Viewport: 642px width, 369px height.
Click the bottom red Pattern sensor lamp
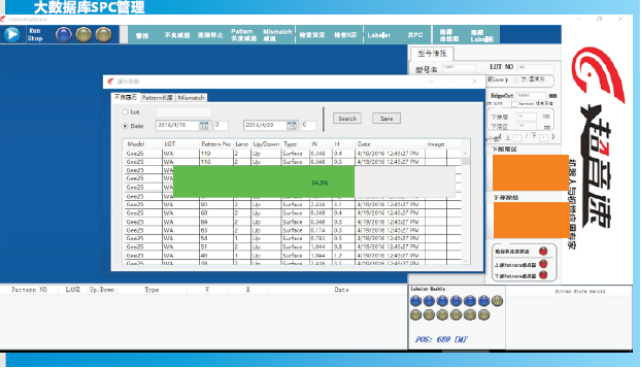tap(543, 275)
